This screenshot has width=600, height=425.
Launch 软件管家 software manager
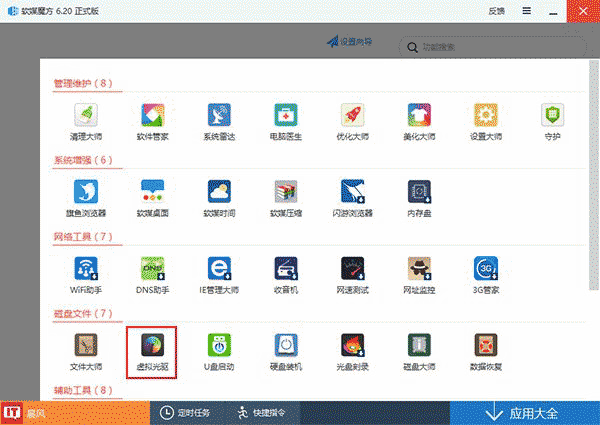click(x=153, y=122)
